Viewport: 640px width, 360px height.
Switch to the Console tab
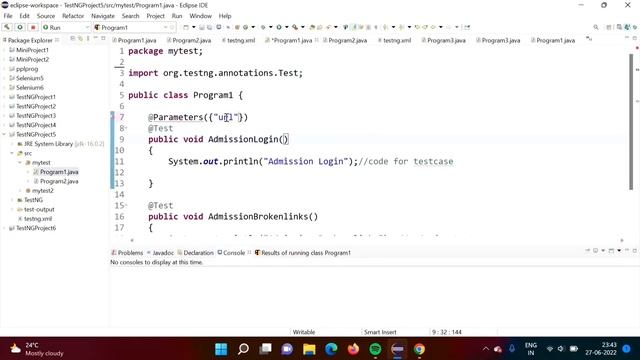pos(231,253)
